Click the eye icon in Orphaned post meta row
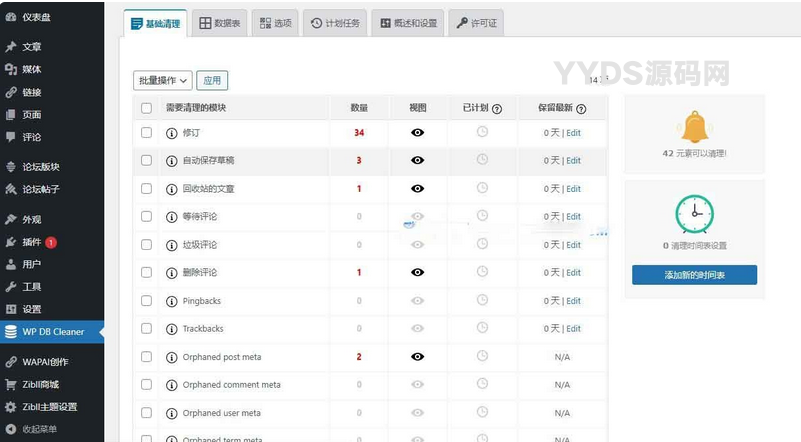The image size is (801, 442). [x=418, y=357]
